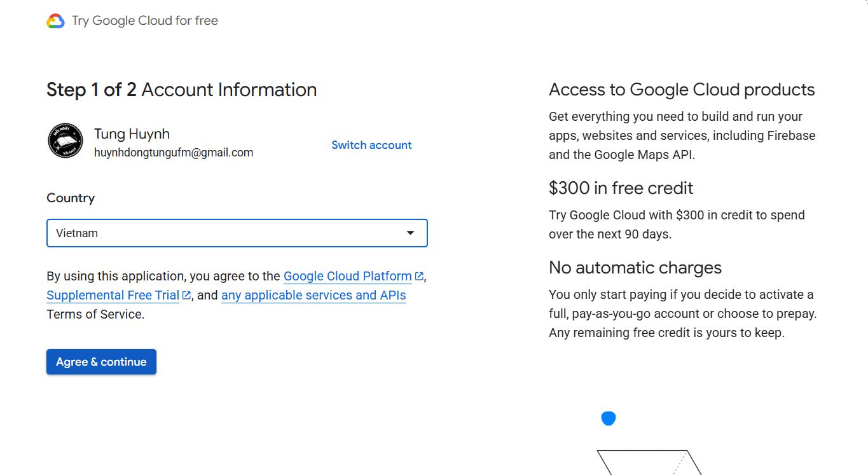
Task: Click the 'Try Google Cloud for free' title
Action: (x=145, y=21)
